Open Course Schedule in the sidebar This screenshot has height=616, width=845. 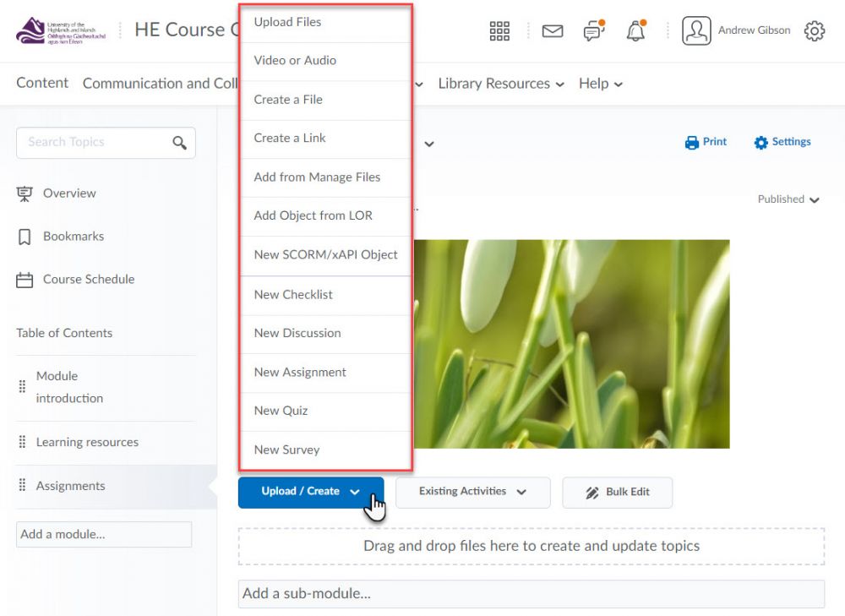pos(89,280)
